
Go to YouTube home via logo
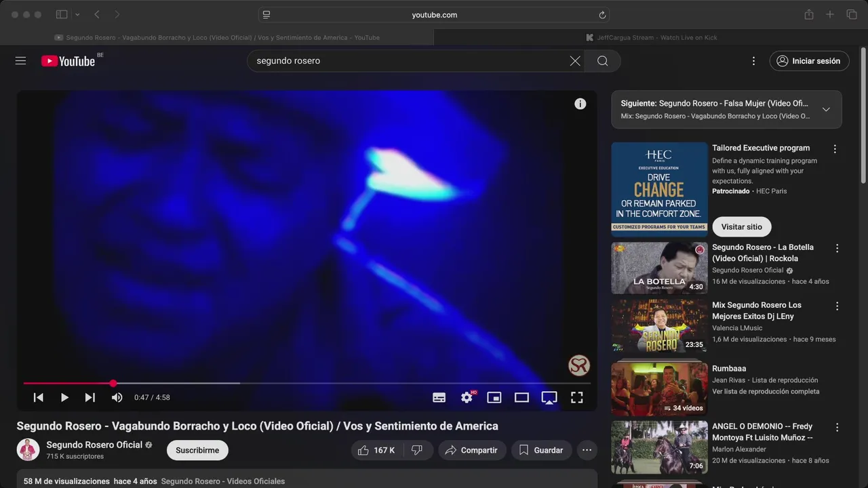click(x=68, y=61)
